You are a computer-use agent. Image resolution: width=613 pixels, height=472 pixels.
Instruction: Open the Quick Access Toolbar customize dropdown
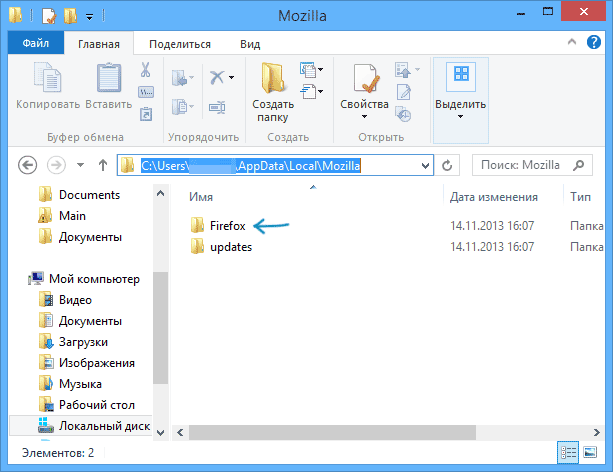pos(90,17)
